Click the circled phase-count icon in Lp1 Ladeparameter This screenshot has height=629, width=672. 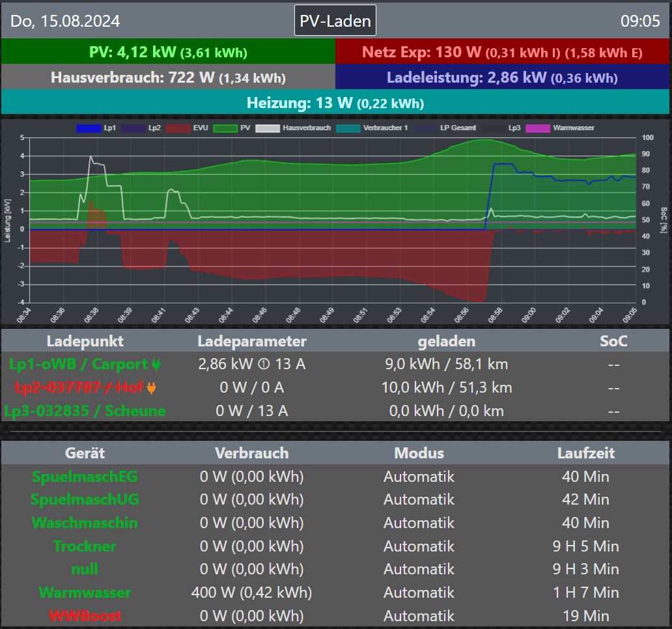[264, 364]
